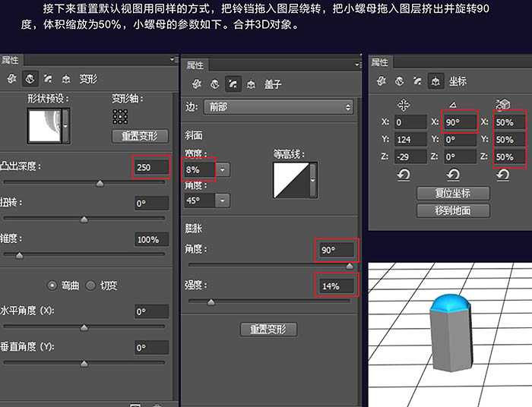Image resolution: width=532 pixels, height=407 pixels.
Task: Reset position with the arrow under -29
Action: 404,175
